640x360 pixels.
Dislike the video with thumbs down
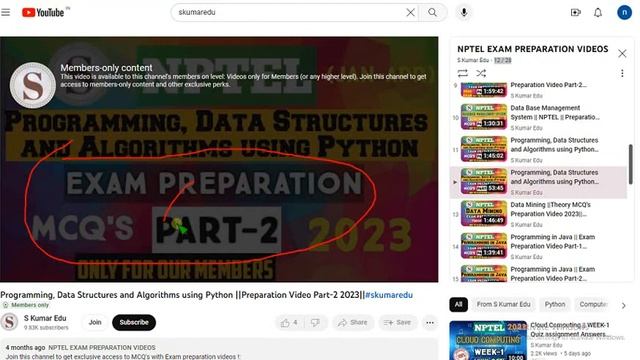[x=315, y=323]
